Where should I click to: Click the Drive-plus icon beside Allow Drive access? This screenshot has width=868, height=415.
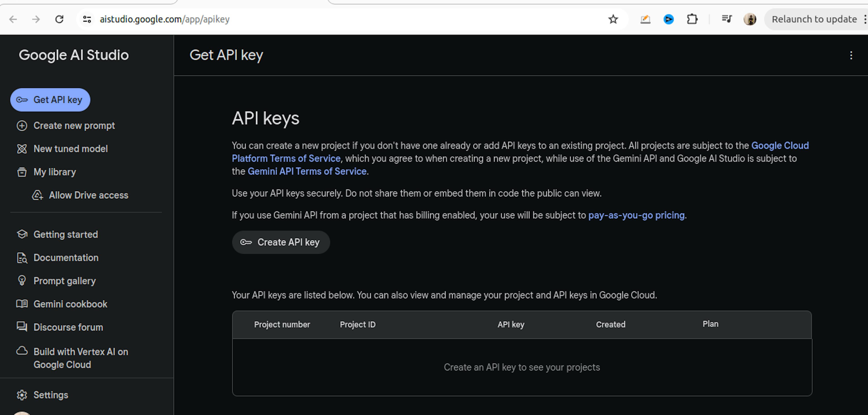pos(37,195)
